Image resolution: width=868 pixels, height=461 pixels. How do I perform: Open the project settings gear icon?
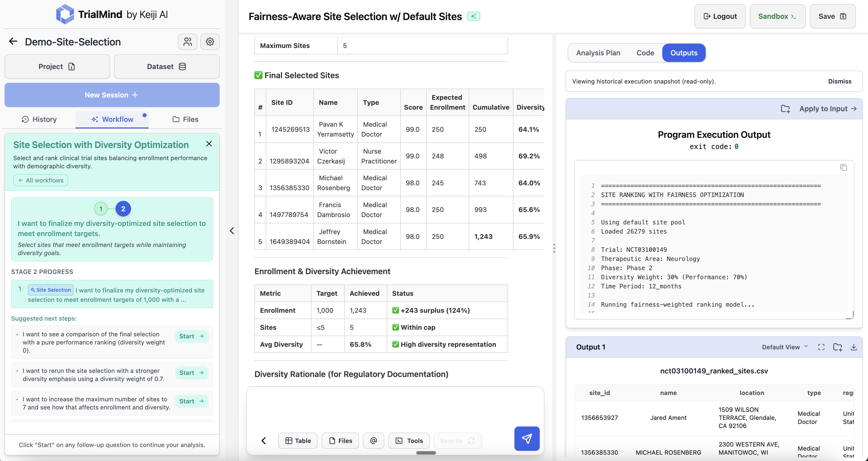point(210,41)
